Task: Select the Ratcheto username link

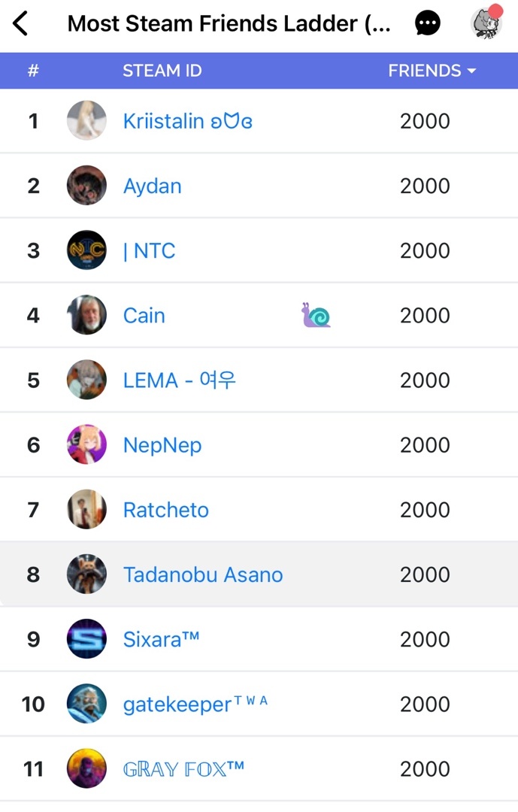Action: tap(166, 510)
